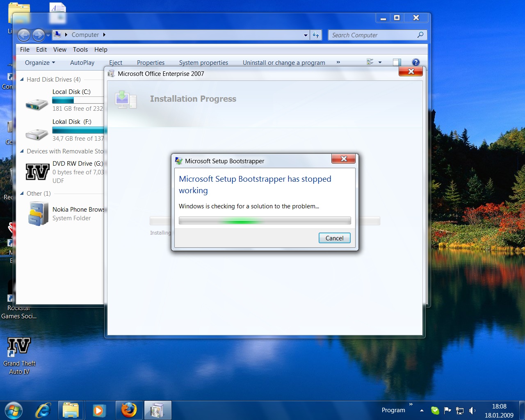525x420 pixels.
Task: Maximize the Computer window
Action: (397, 18)
